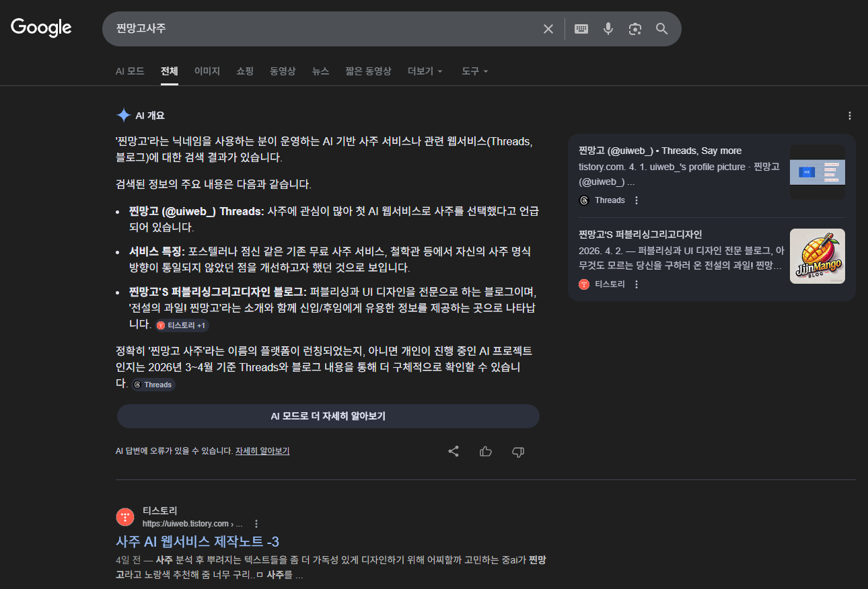Click the Threads card screenshot thumbnail

tap(818, 172)
